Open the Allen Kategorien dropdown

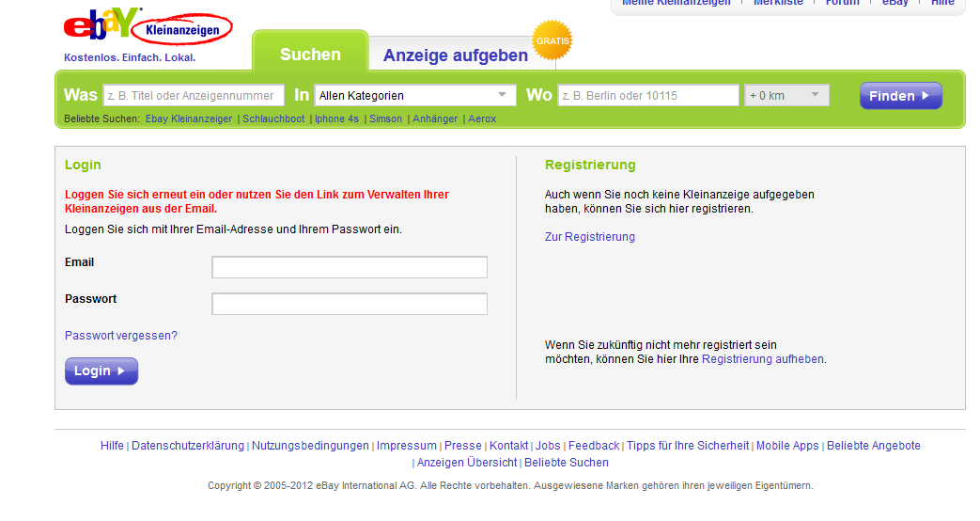click(x=415, y=96)
